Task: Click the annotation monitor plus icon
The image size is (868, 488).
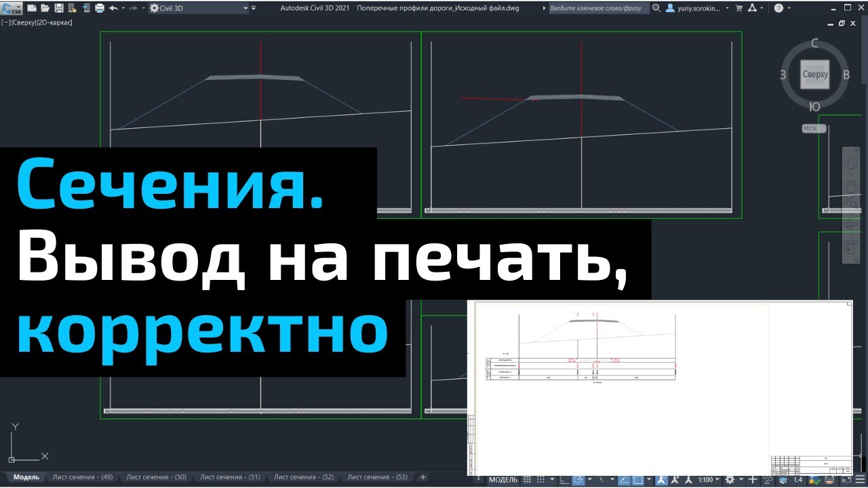Action: tap(753, 480)
